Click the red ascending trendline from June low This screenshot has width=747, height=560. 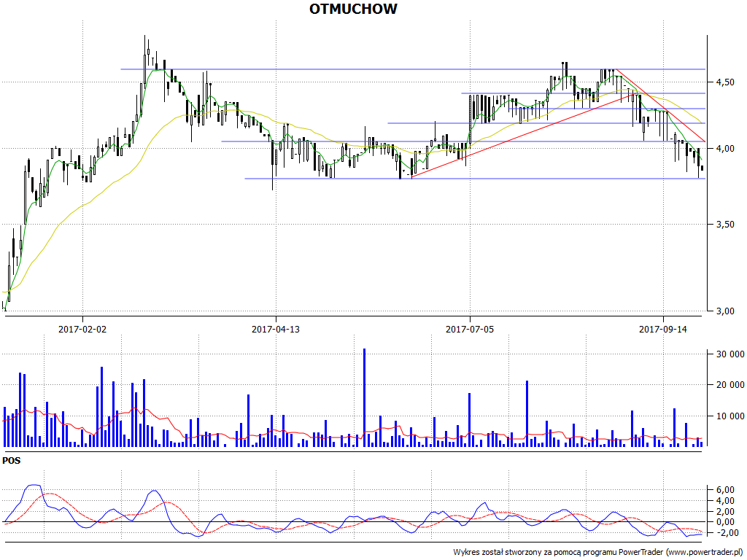(523, 135)
